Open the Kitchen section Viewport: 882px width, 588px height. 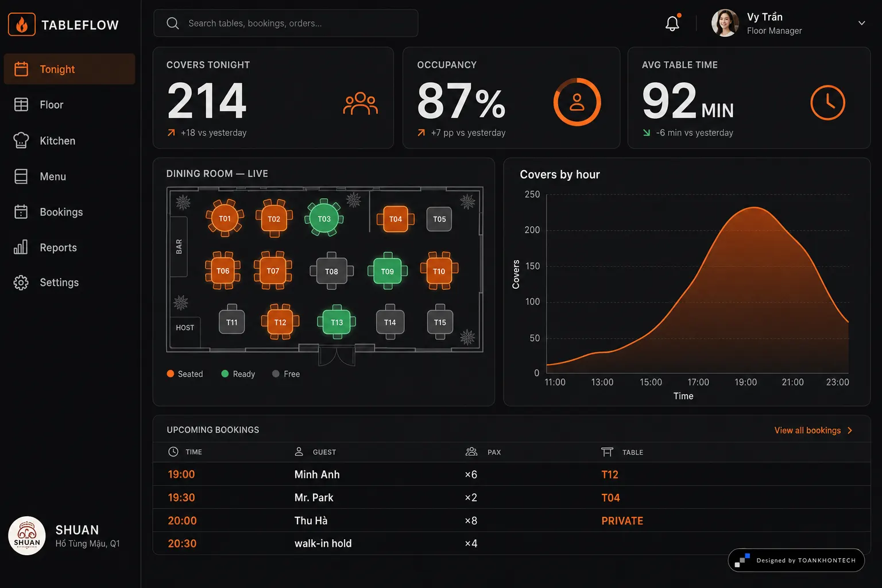coord(69,141)
